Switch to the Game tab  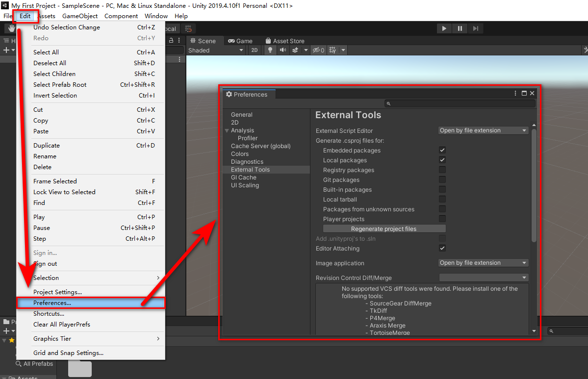240,41
